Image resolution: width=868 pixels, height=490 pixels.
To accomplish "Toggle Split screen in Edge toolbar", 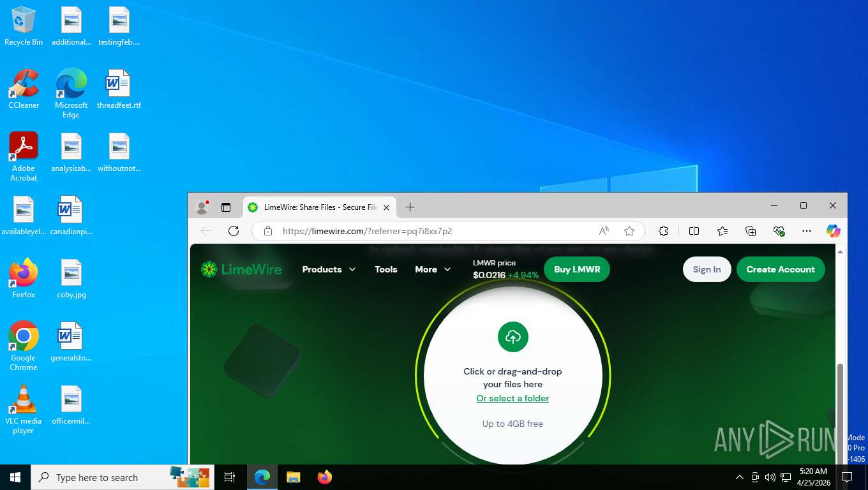I will (694, 231).
